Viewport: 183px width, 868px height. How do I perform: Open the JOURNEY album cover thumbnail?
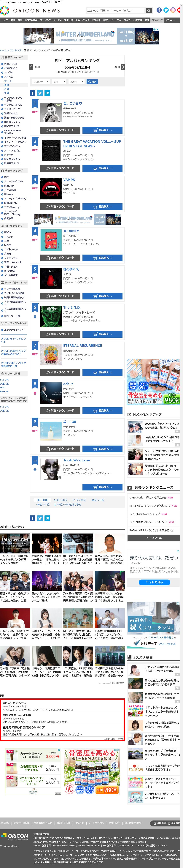51,240
